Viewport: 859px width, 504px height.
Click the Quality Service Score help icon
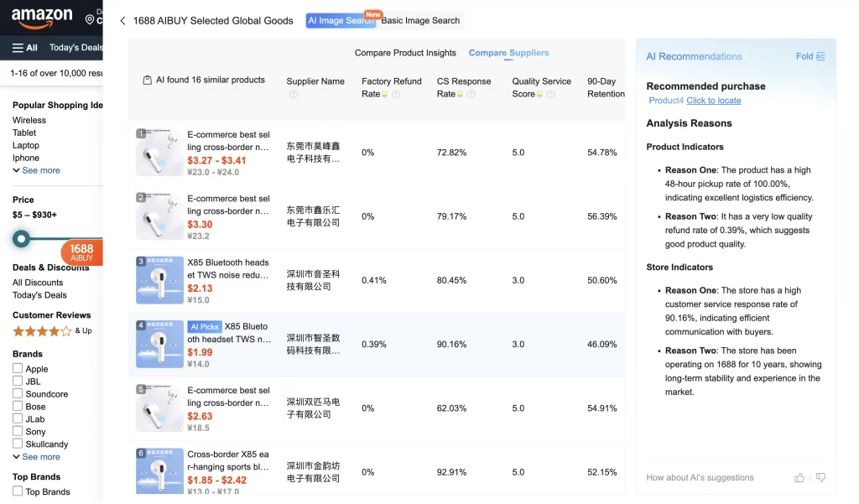pyautogui.click(x=551, y=94)
